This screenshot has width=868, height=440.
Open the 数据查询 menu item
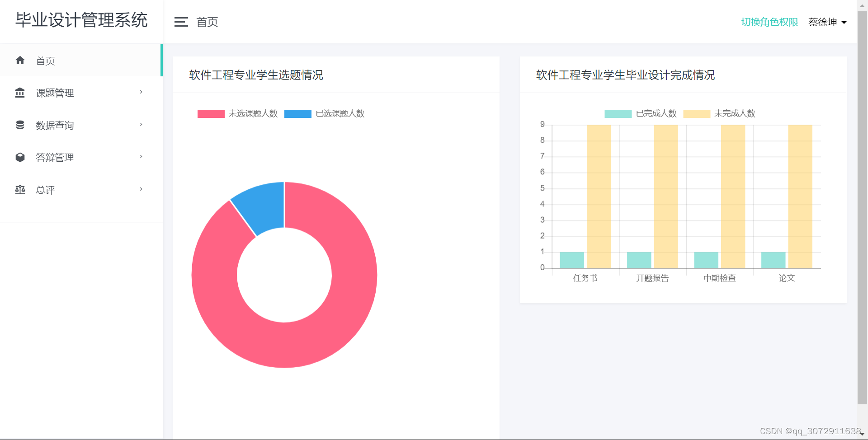click(80, 125)
